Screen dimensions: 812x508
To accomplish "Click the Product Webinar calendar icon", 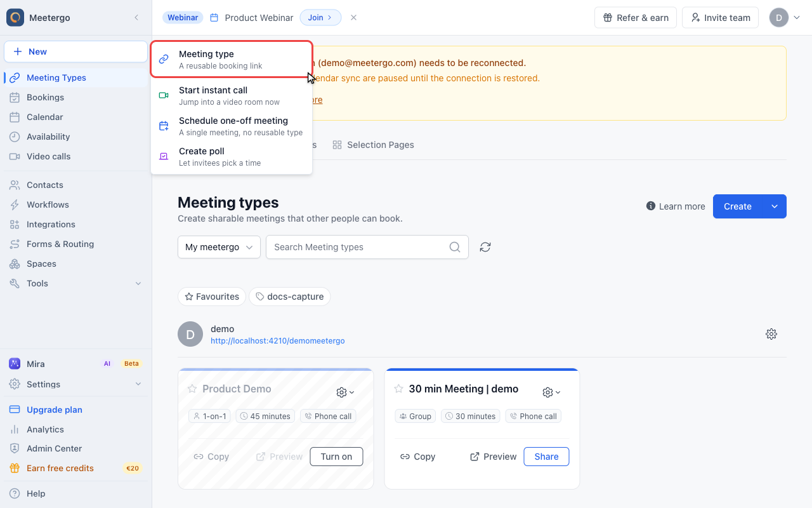I will (x=214, y=18).
